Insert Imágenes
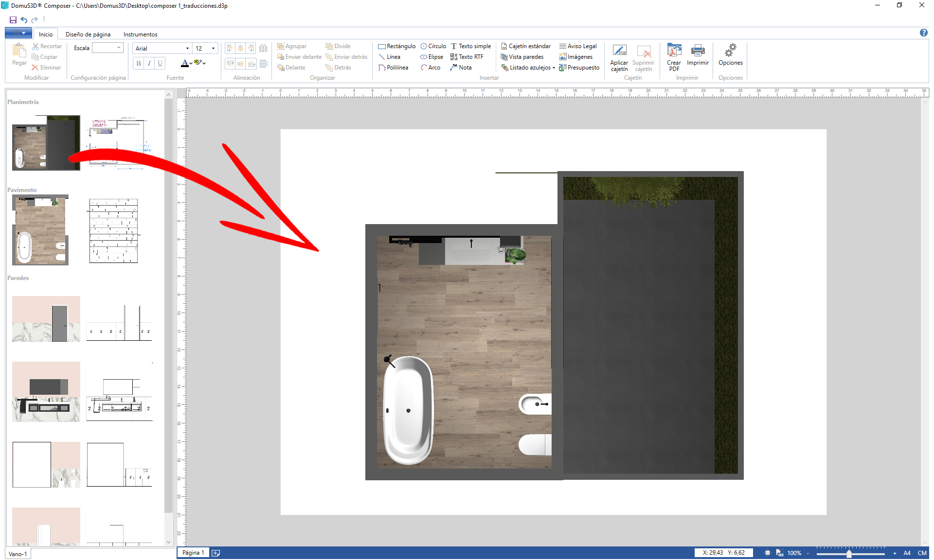Screen dimensions: 934x560 tap(576, 57)
